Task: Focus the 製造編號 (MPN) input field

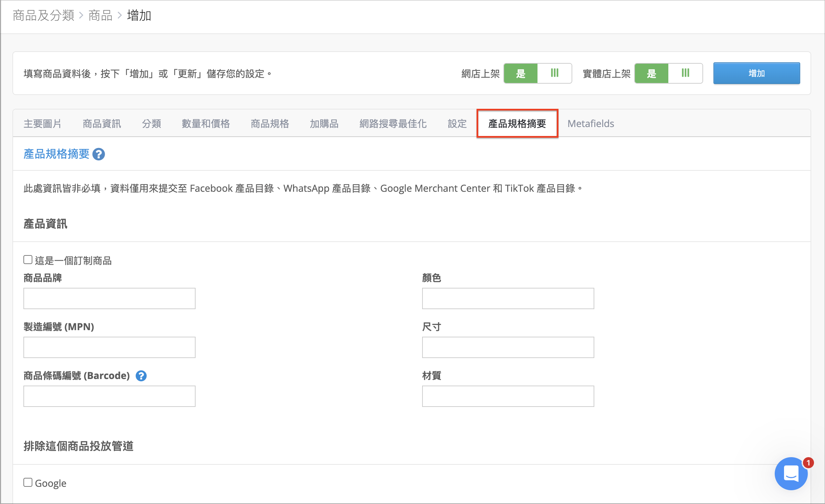Action: [x=109, y=347]
